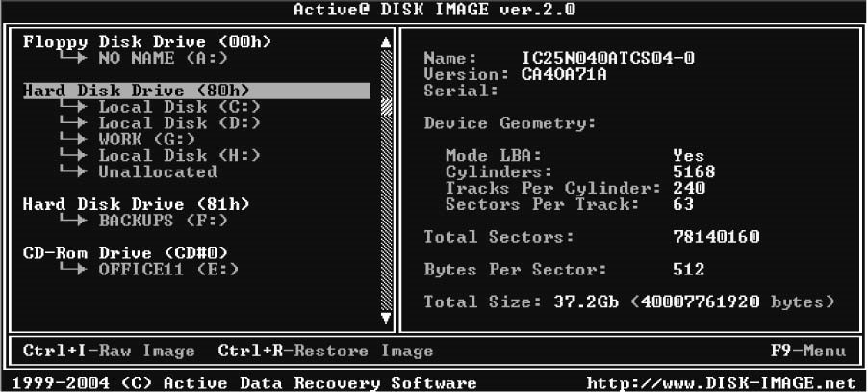
Task: Click the drive list scrollbar track
Action: pyautogui.click(x=386, y=193)
